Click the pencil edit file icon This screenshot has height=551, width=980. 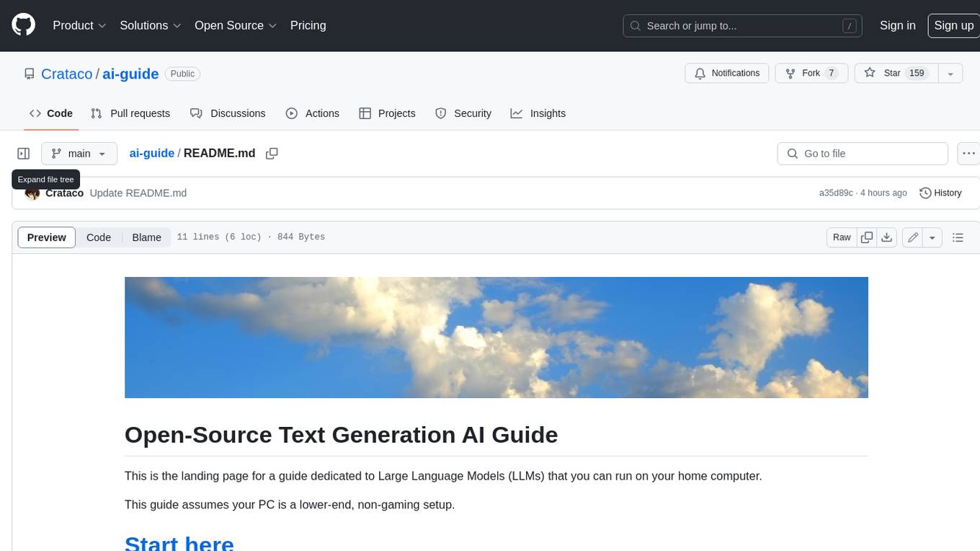coord(913,237)
